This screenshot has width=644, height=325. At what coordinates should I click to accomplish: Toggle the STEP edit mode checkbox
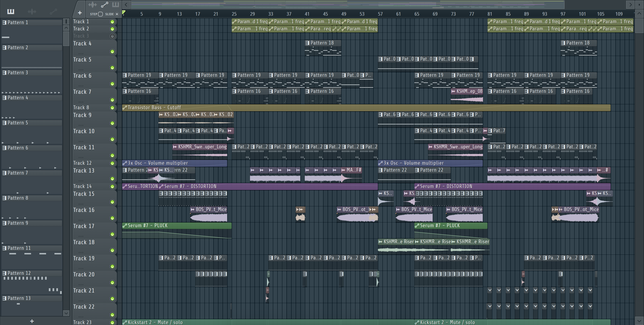100,14
